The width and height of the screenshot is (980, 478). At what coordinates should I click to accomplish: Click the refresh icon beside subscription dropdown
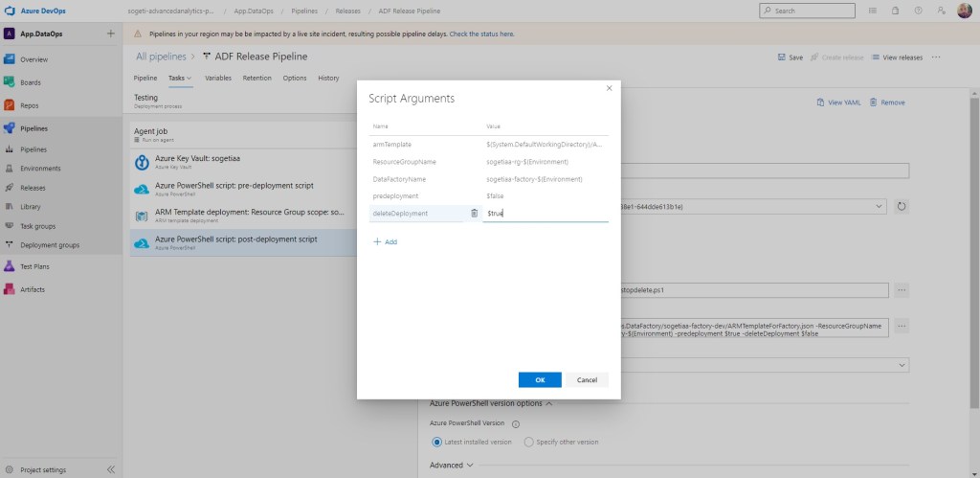(x=902, y=206)
